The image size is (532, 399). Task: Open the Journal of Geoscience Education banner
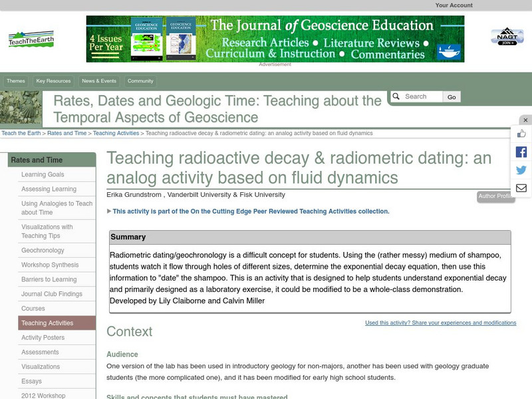pyautogui.click(x=275, y=39)
